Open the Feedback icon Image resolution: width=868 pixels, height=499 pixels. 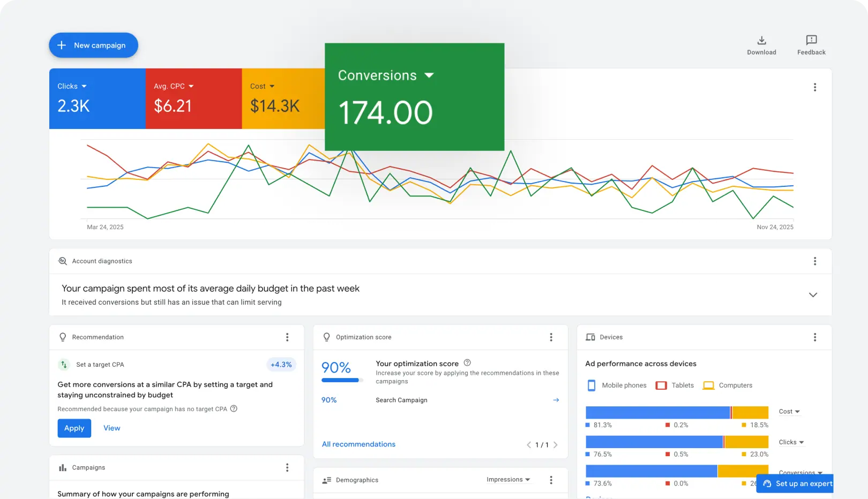click(811, 41)
